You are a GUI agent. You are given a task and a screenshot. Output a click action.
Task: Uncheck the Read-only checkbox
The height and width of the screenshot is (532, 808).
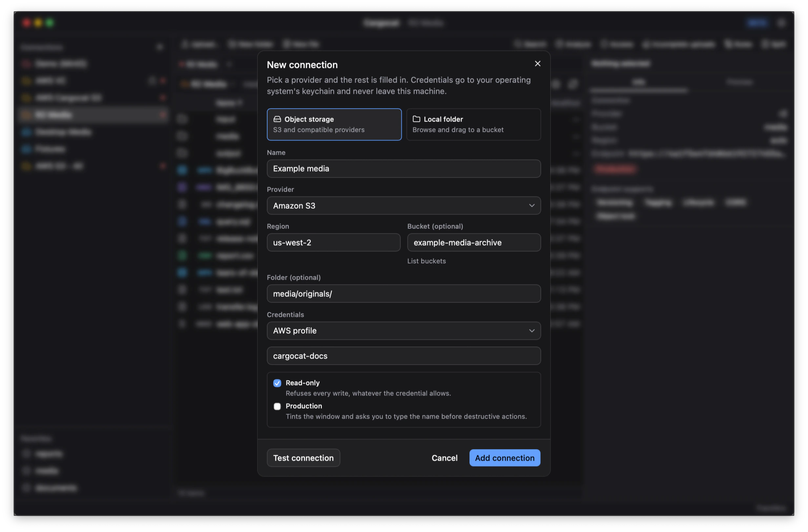click(x=277, y=384)
